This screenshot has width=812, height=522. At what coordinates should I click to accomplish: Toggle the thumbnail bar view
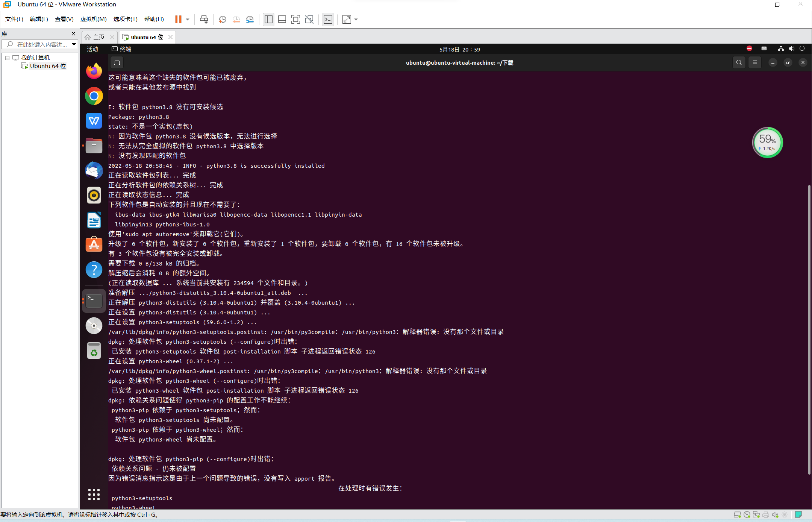[282, 19]
